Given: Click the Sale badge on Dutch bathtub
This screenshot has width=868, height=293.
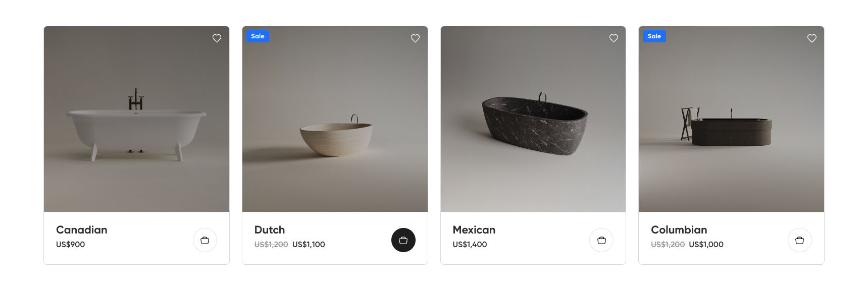Looking at the screenshot, I should [x=258, y=36].
